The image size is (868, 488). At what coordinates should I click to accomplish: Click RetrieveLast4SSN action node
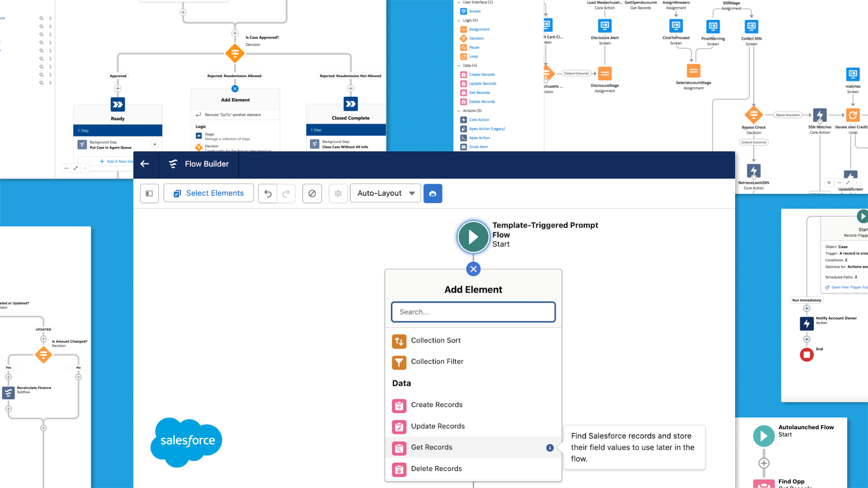[x=754, y=171]
